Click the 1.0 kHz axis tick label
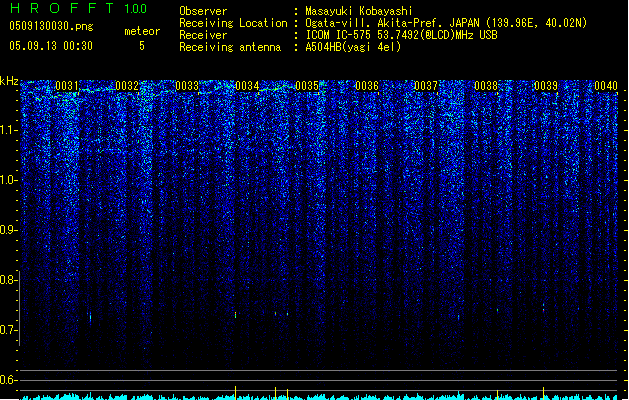The width and height of the screenshot is (629, 400). pos(8,180)
